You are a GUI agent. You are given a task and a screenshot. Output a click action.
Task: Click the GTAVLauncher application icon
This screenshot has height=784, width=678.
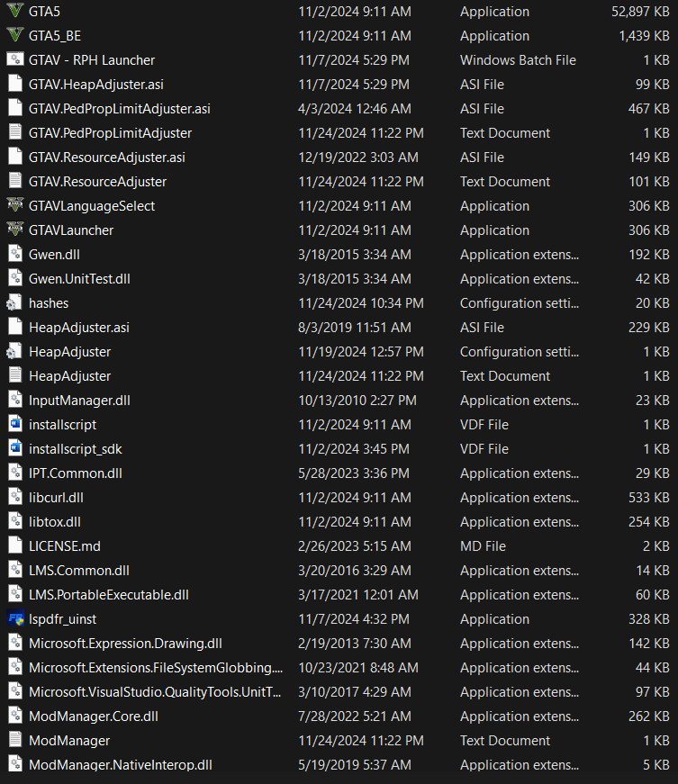pyautogui.click(x=15, y=230)
